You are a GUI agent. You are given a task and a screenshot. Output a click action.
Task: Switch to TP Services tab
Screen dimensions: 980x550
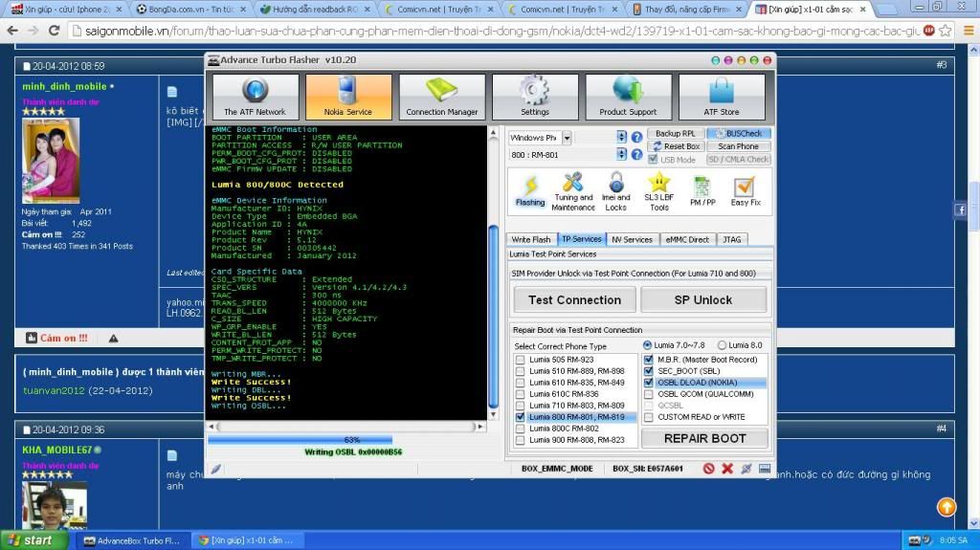581,239
